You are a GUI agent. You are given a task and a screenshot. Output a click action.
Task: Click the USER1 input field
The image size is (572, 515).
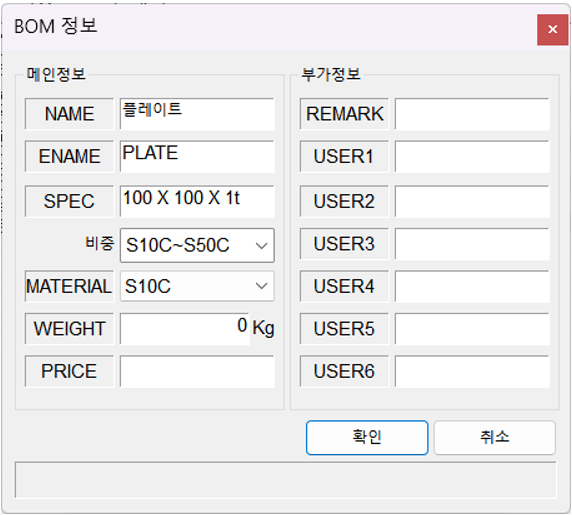pyautogui.click(x=472, y=156)
